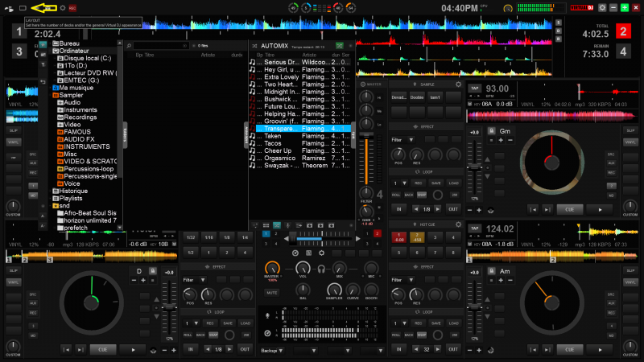This screenshot has width=644, height=362.
Task: Trigger the Doobie sample pad
Action: click(x=417, y=97)
